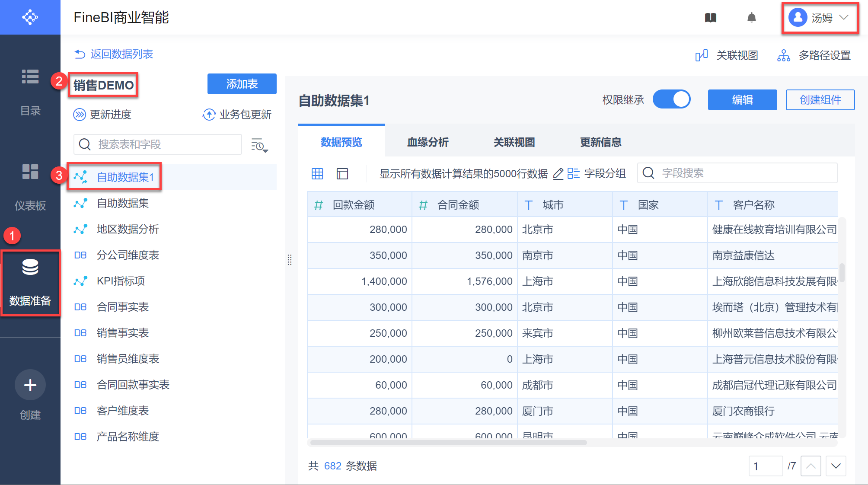Viewport: 868px width, 485px height.
Task: Open the 仪表板 dashboard sidebar icon
Action: (30, 172)
